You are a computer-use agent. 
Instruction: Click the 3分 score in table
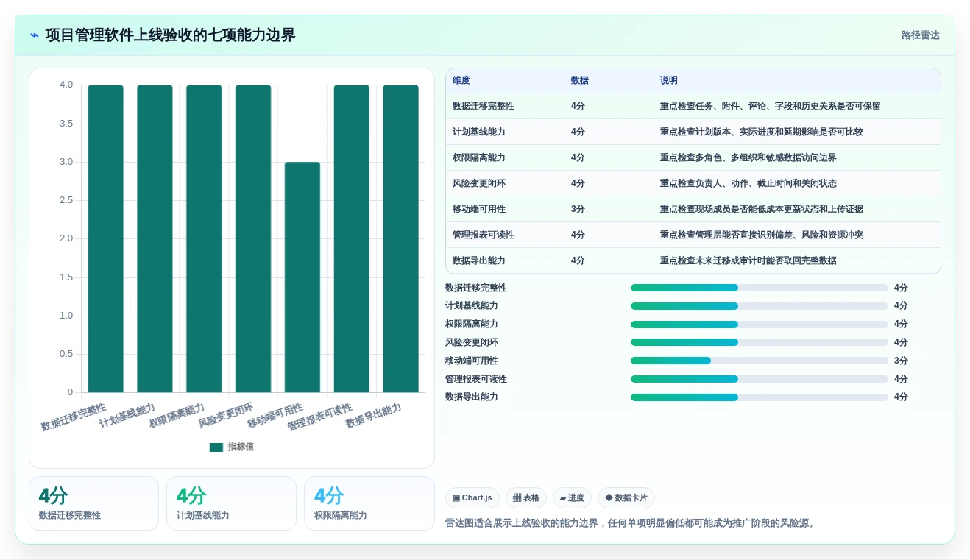point(578,209)
